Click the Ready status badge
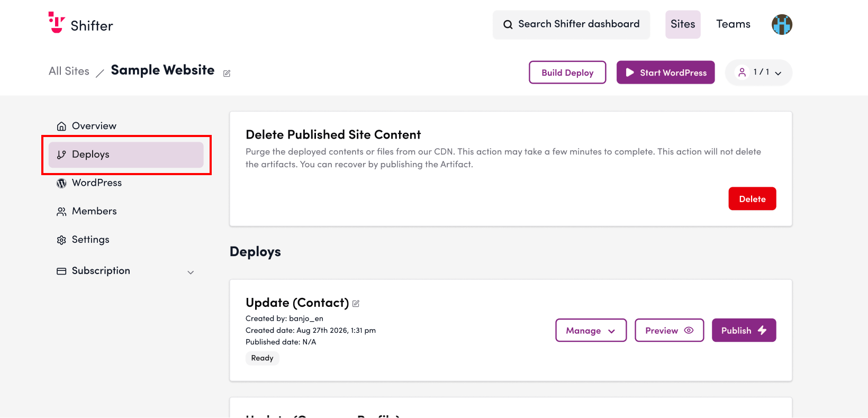The image size is (868, 418). 262,358
